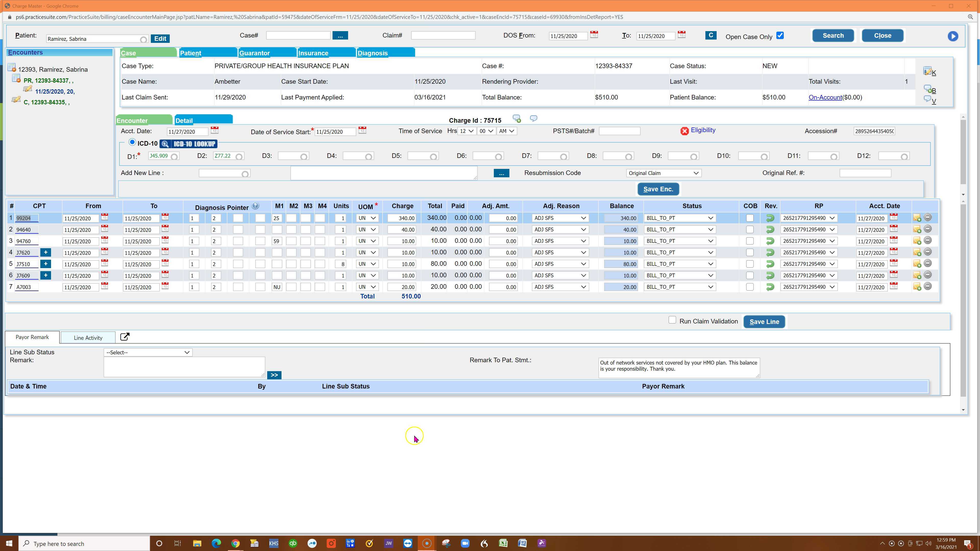Expand Resubmission Code Original Claim dropdown
980x551 pixels.
664,173
